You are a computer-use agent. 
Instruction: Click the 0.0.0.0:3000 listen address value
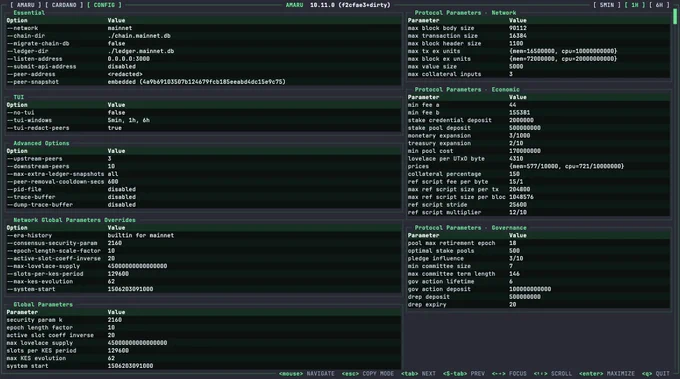(x=129, y=59)
